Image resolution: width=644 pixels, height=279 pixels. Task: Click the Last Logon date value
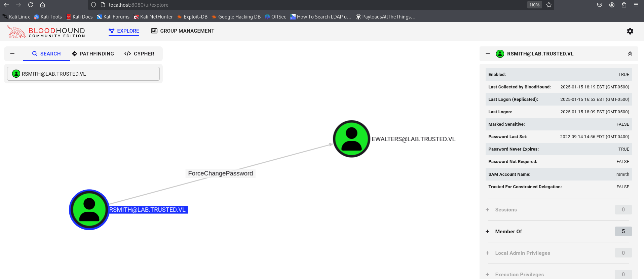pyautogui.click(x=595, y=112)
